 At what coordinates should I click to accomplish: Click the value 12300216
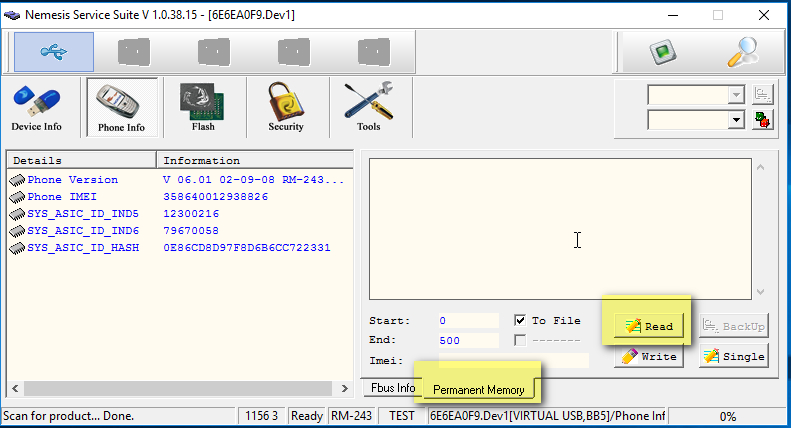(x=191, y=214)
